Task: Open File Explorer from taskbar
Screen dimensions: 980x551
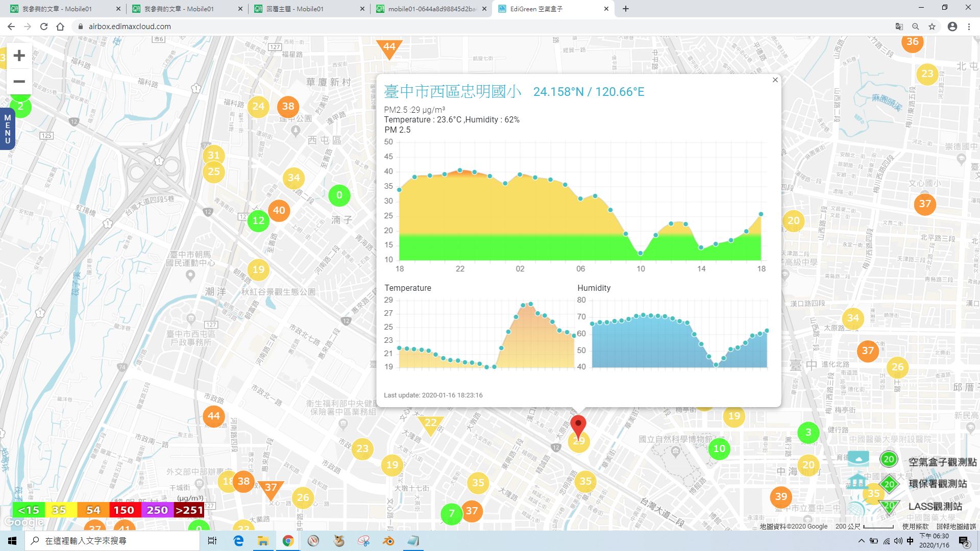Action: point(263,541)
